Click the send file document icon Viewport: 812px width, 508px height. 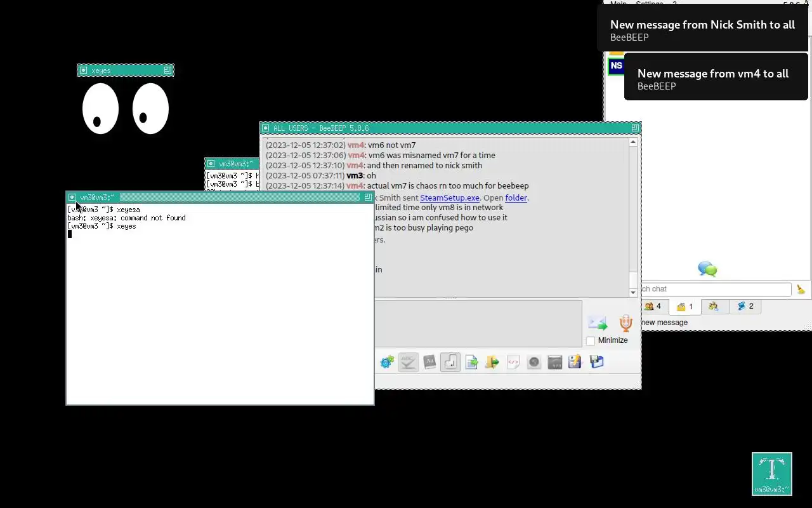471,362
